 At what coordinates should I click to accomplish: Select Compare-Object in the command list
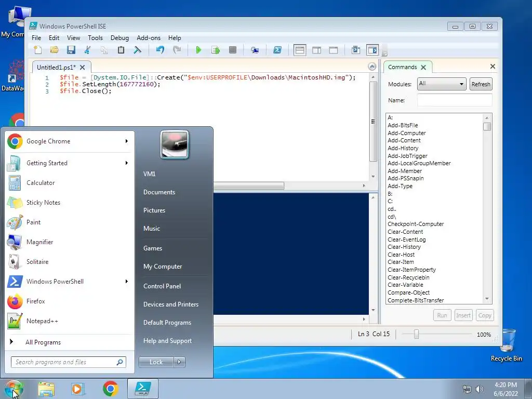click(x=408, y=292)
